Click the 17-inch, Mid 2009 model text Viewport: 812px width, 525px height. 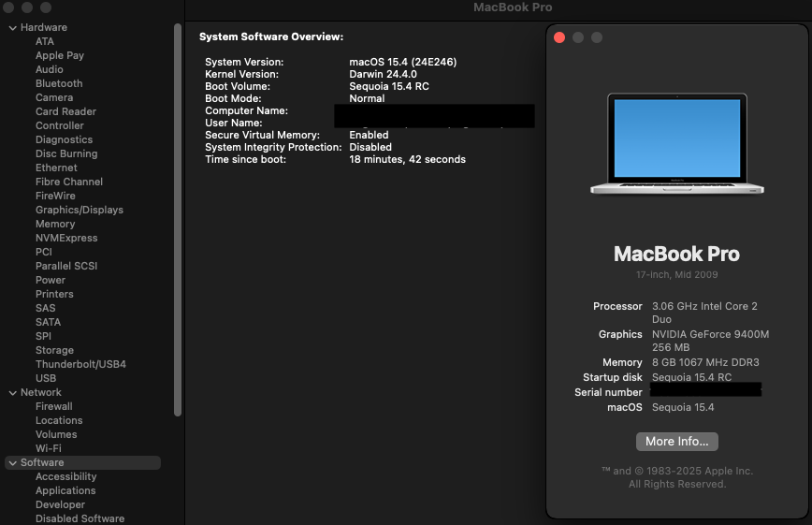pos(677,275)
